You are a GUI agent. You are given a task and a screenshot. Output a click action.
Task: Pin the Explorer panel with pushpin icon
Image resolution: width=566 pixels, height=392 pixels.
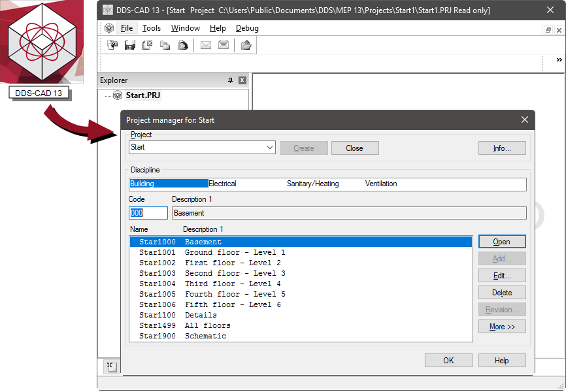230,80
